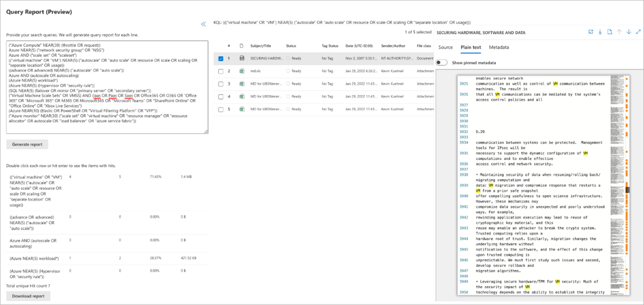This screenshot has width=644, height=305.
Task: Click the MD for UBSWener title in row 3
Action: click(266, 84)
